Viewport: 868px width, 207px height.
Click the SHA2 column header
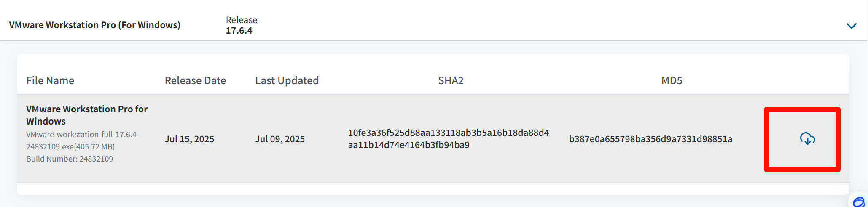pyautogui.click(x=451, y=80)
